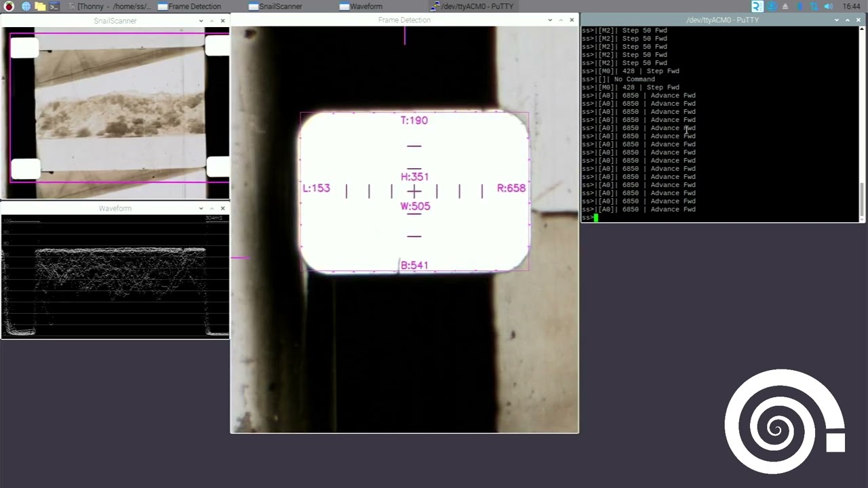Open the Bluetooth tray menu
The height and width of the screenshot is (488, 868).
coord(800,6)
